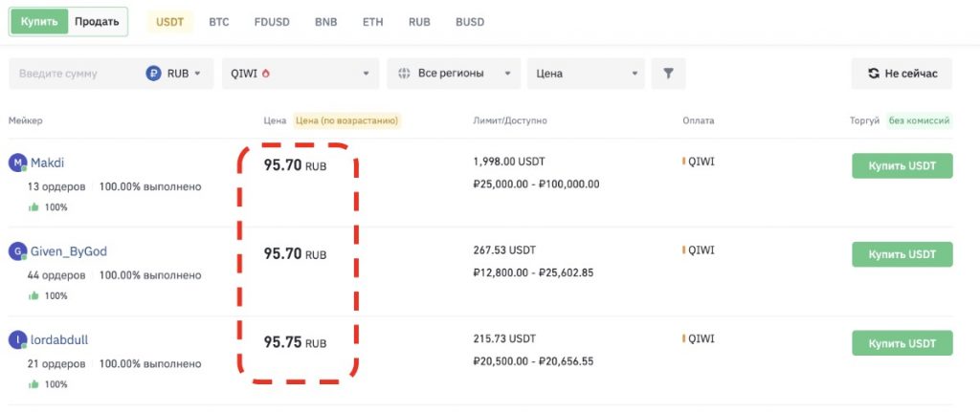The image size is (980, 413).
Task: Buy USDT from lordabdull
Action: click(902, 343)
